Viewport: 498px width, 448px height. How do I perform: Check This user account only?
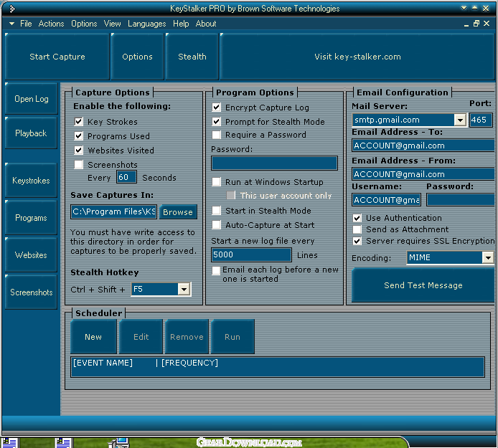pyautogui.click(x=231, y=195)
